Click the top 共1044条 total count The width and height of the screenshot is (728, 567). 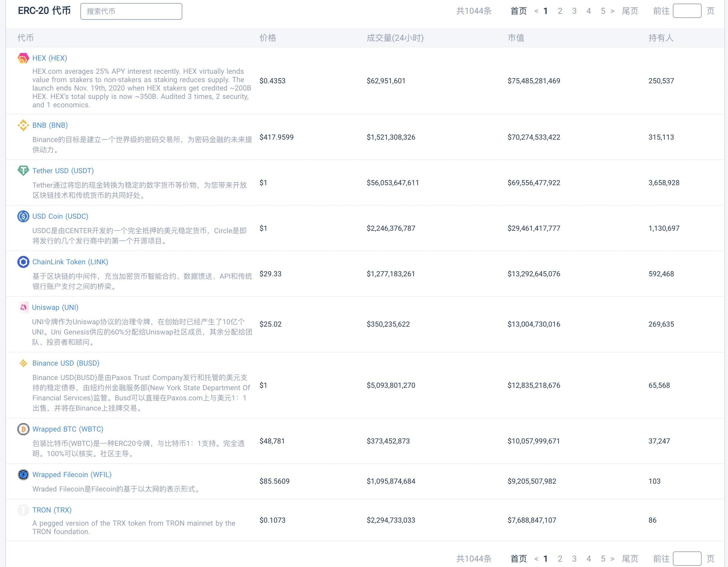click(x=474, y=11)
